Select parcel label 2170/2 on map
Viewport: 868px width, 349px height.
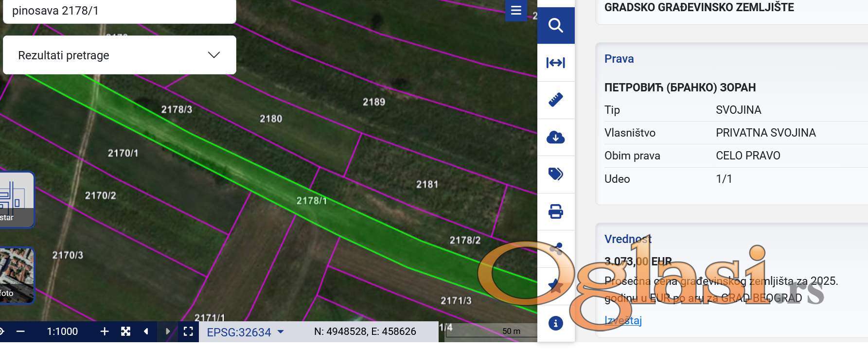[101, 195]
